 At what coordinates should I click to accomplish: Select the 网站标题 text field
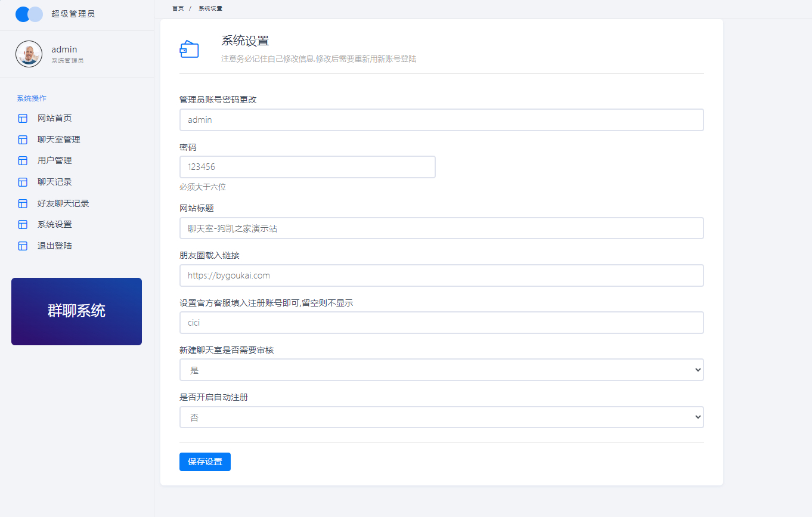click(x=441, y=228)
